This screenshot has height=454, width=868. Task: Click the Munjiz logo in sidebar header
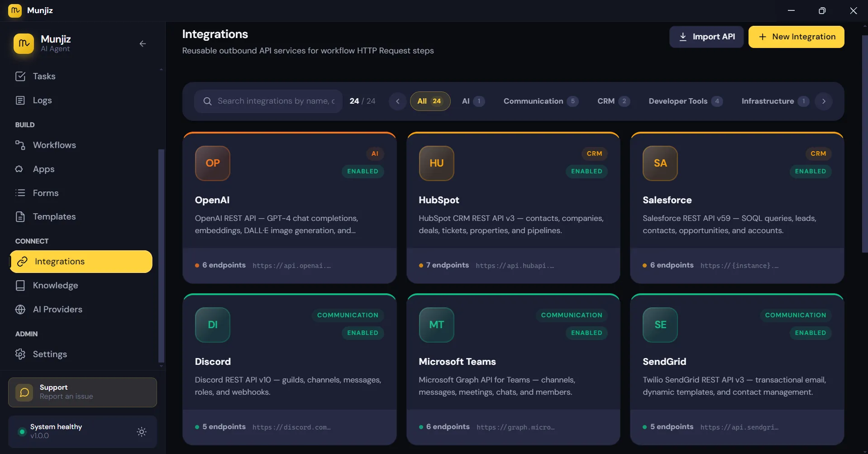click(x=24, y=44)
